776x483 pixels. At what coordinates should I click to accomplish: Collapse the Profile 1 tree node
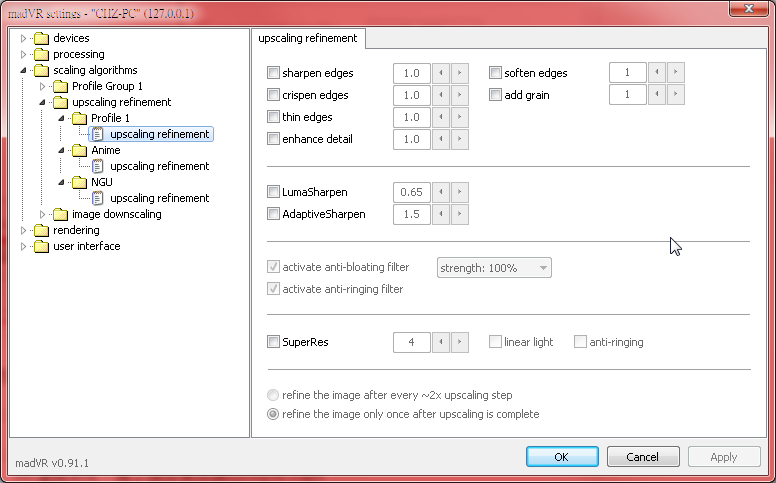[x=61, y=118]
